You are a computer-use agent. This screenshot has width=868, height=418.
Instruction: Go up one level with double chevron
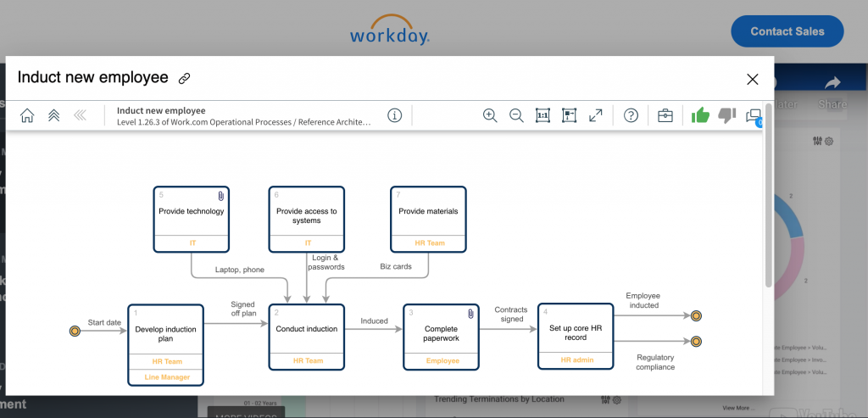click(x=53, y=116)
